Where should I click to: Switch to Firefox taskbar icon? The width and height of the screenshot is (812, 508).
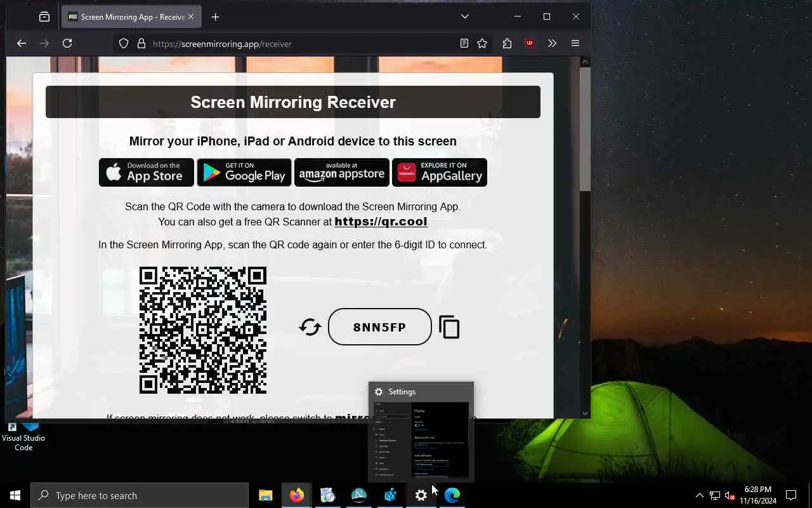coord(297,495)
